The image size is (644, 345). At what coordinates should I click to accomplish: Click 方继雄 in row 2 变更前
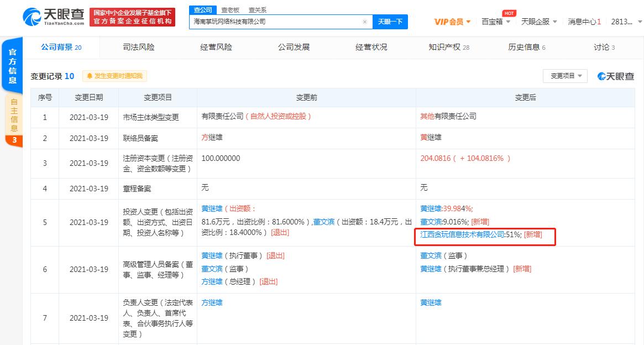(x=212, y=137)
